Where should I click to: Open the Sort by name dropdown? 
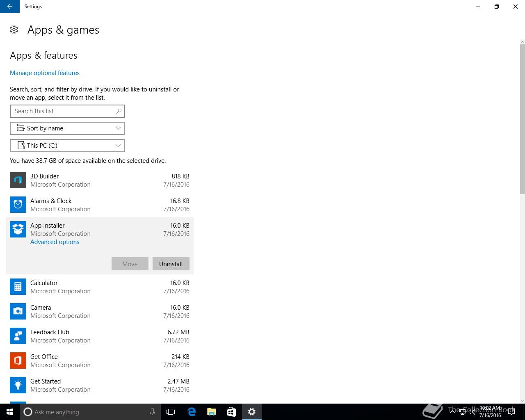(67, 128)
